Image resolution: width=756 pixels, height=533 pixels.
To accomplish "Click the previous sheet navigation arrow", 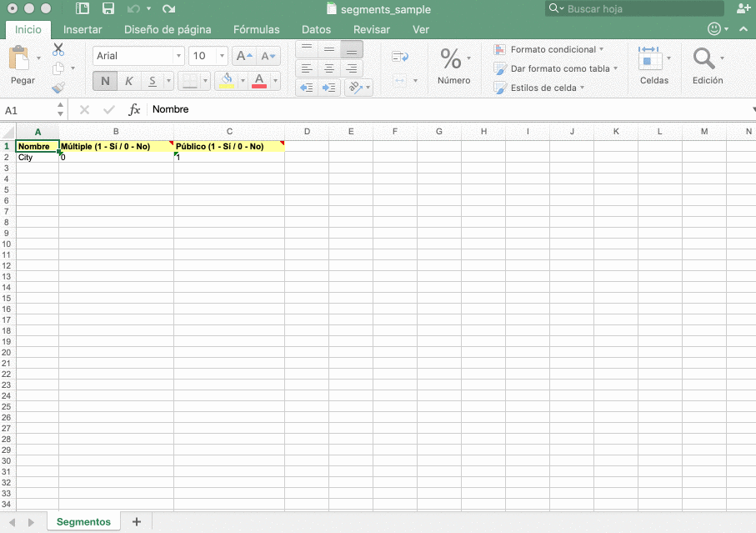I will [13, 522].
